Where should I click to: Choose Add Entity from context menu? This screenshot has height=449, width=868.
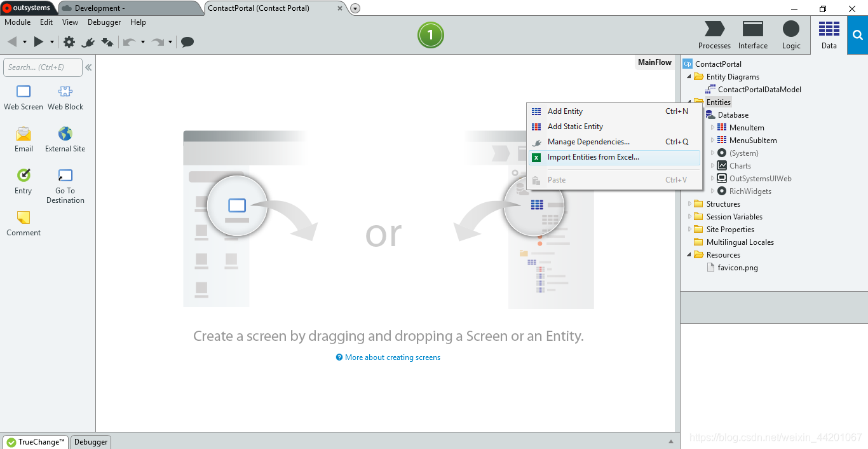614,111
